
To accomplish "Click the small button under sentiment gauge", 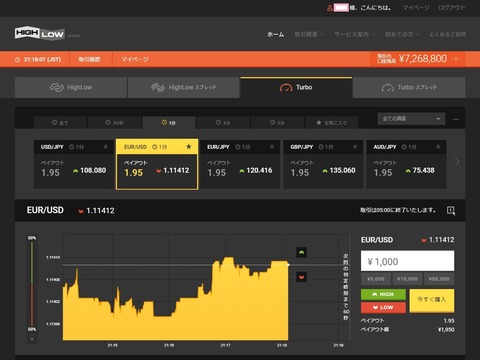I will click(32, 339).
